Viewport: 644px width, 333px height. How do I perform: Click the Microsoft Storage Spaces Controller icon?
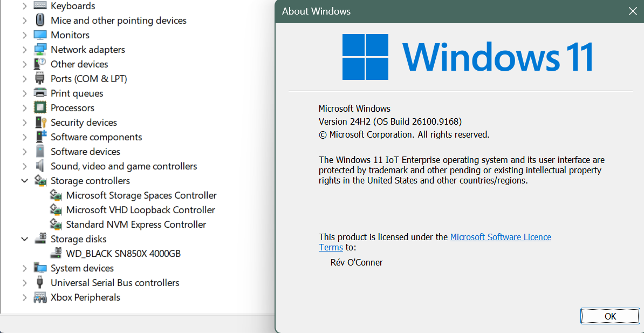click(x=56, y=195)
